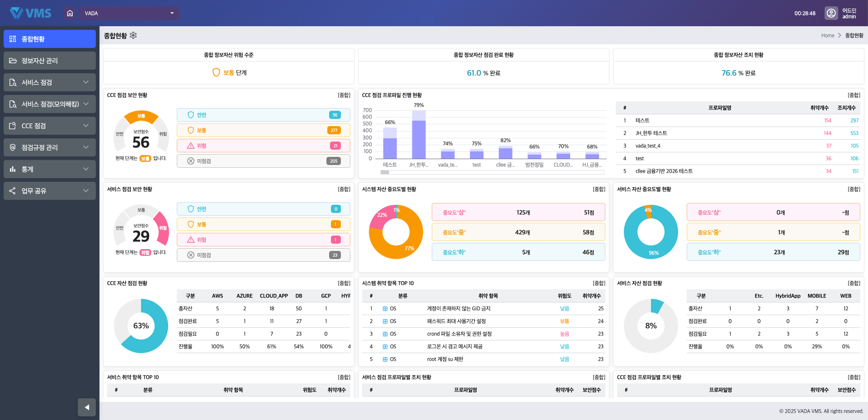Click the 종합현황 dashboard sidebar icon
868x420 pixels.
coord(13,39)
